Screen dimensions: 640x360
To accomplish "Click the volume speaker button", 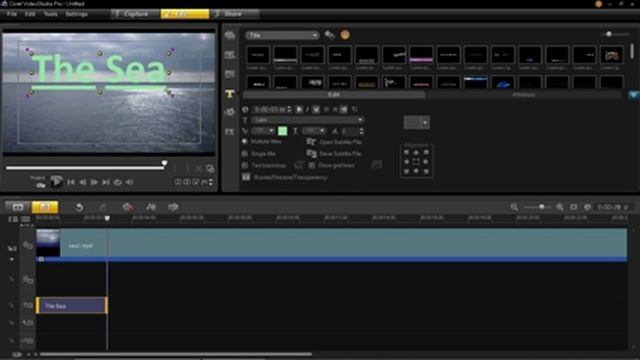I will 129,182.
